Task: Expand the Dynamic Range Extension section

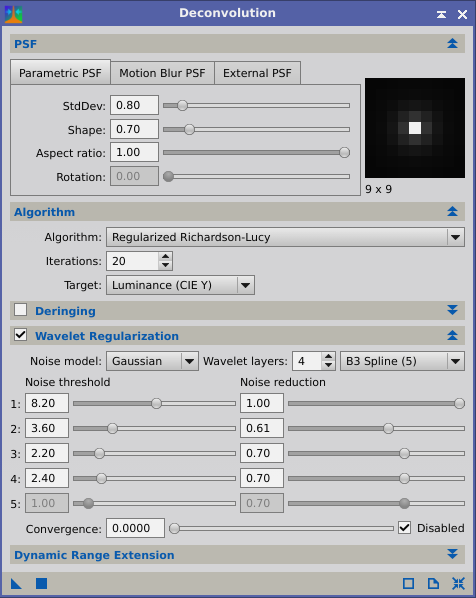Action: (452, 554)
